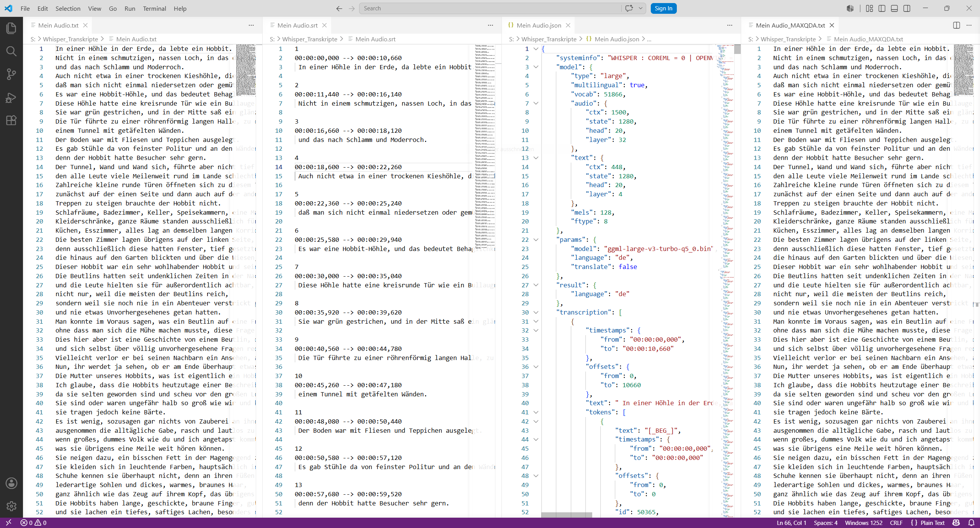Open the Source Control view
The width and height of the screenshot is (980, 528).
point(11,74)
